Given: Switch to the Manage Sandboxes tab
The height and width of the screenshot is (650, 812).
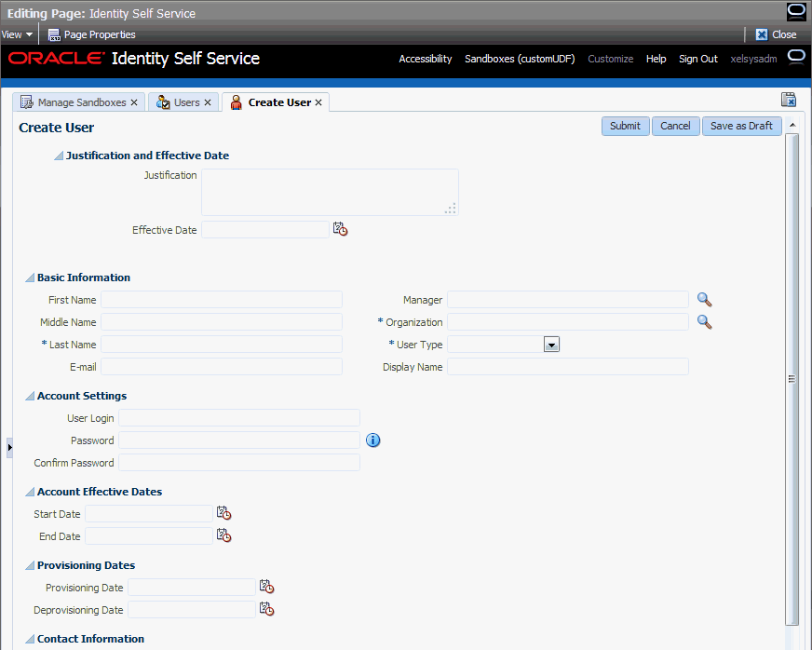Looking at the screenshot, I should [82, 102].
